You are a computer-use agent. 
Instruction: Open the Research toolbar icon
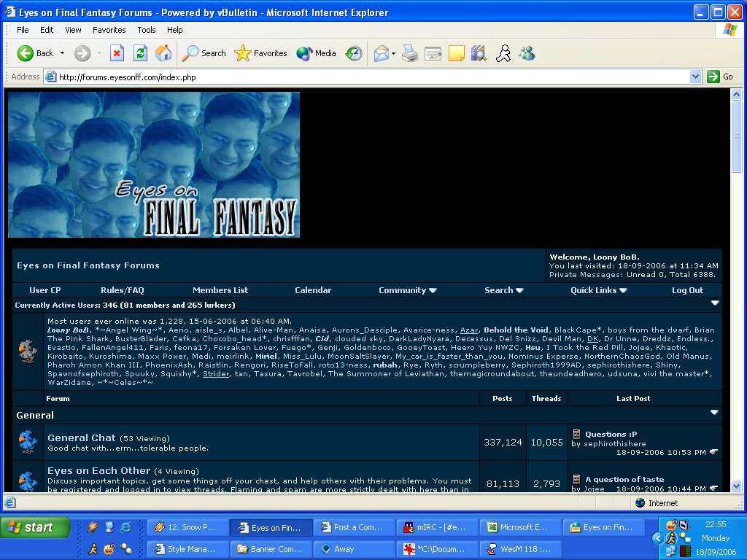[x=479, y=52]
